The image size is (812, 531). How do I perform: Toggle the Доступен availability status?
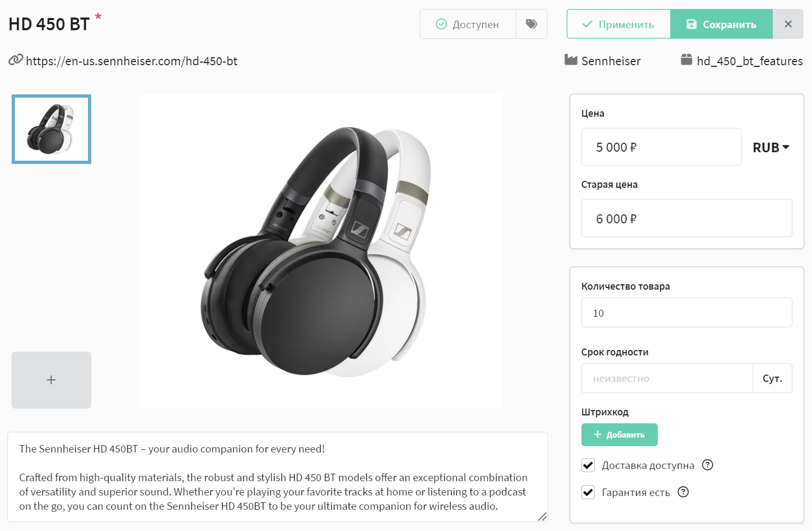[467, 24]
